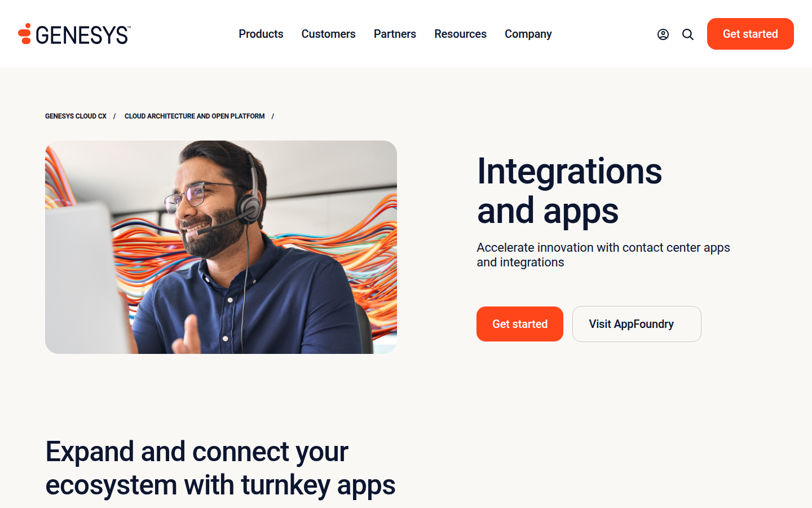Open the search magnifier icon
This screenshot has width=812, height=508.
(x=688, y=34)
